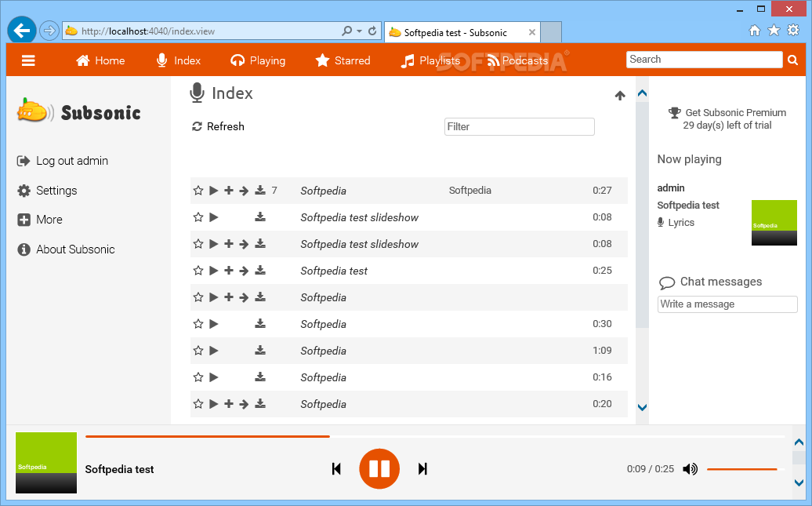Download the Softpedia 0:27 track

click(260, 191)
